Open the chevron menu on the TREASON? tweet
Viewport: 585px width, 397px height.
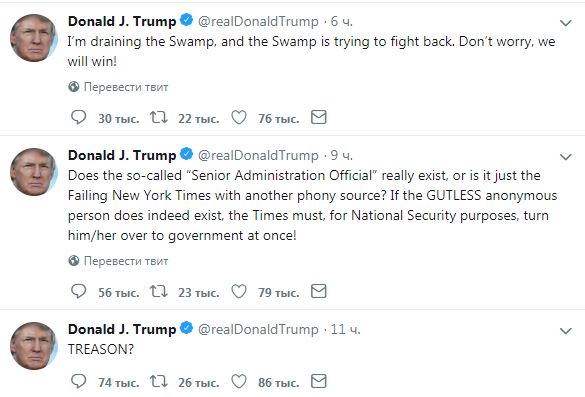[566, 331]
